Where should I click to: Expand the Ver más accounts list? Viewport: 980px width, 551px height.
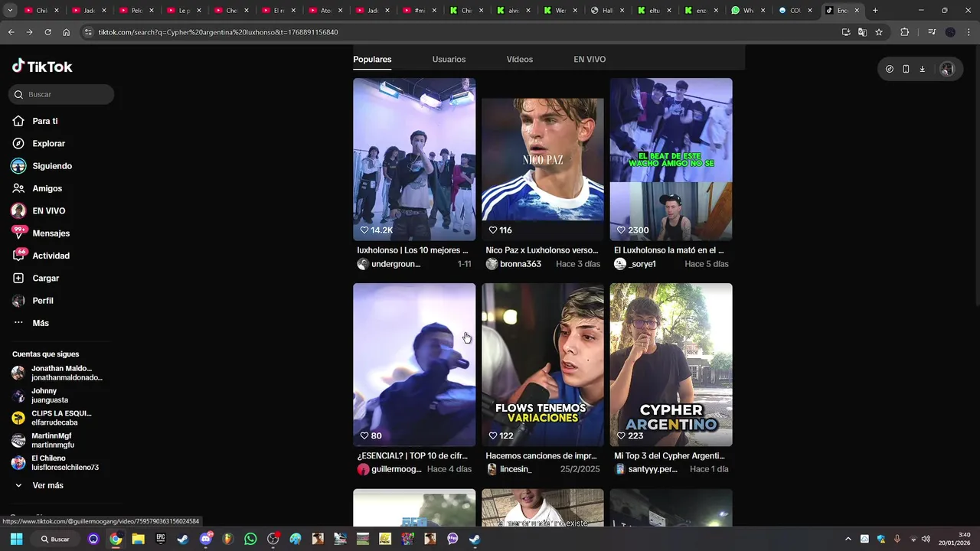coord(39,485)
